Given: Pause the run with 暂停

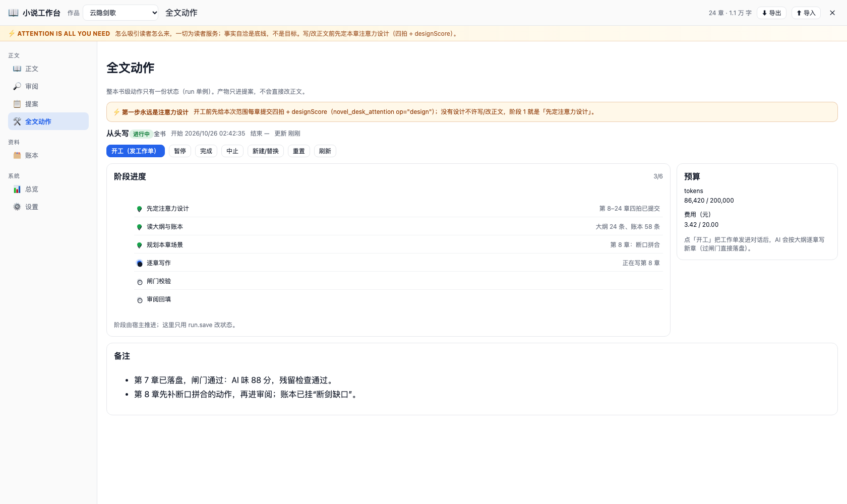Looking at the screenshot, I should coord(180,151).
